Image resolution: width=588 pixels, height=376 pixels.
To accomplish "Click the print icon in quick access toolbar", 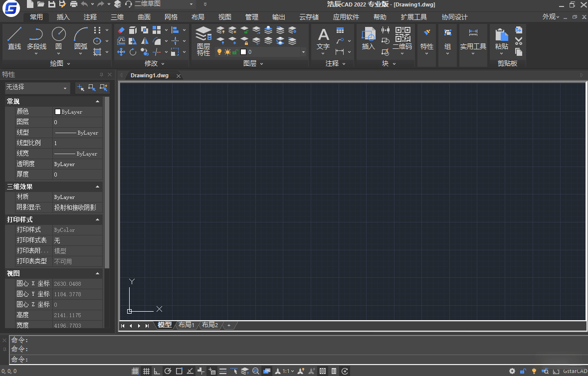I will (74, 4).
